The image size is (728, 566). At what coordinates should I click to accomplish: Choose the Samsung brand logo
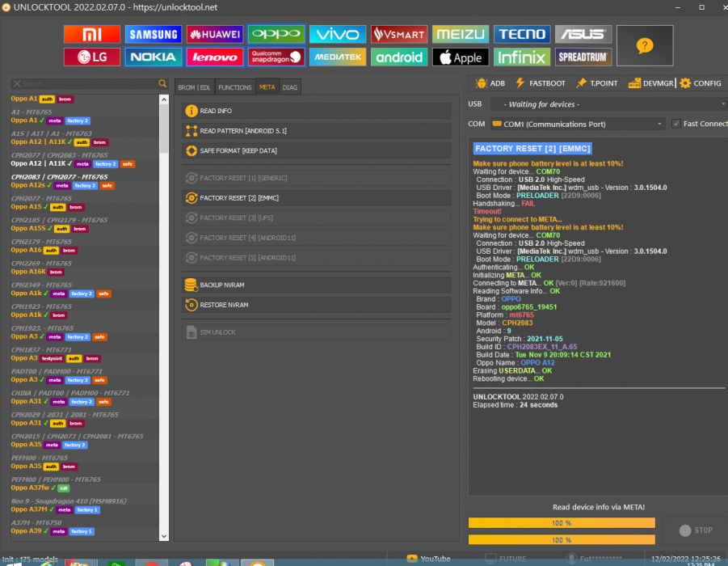click(154, 35)
